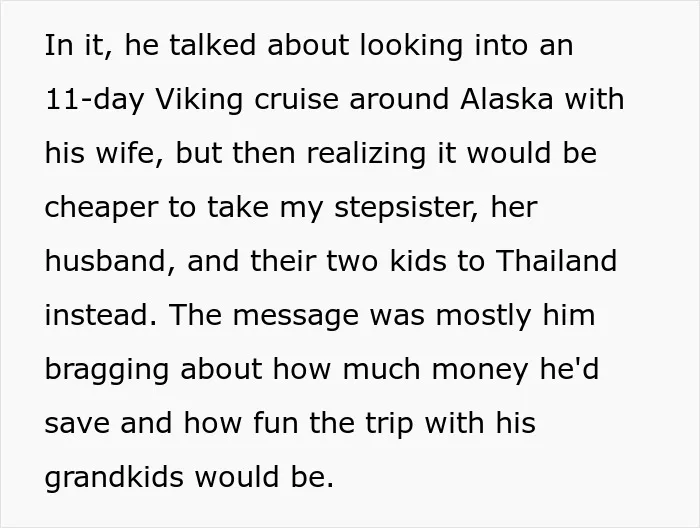This screenshot has width=700, height=528.
Task: Click the word "Viking" in the text
Action: coord(199,99)
